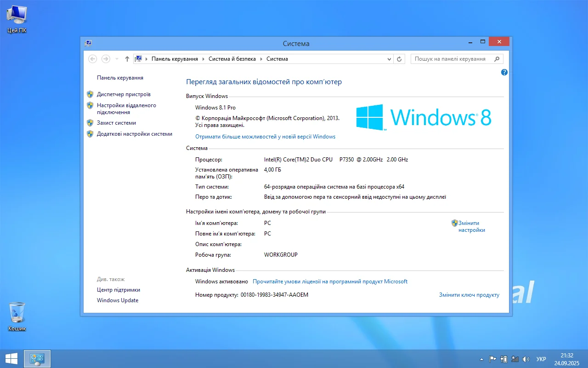Open the Action Center flag icon

[x=492, y=359]
